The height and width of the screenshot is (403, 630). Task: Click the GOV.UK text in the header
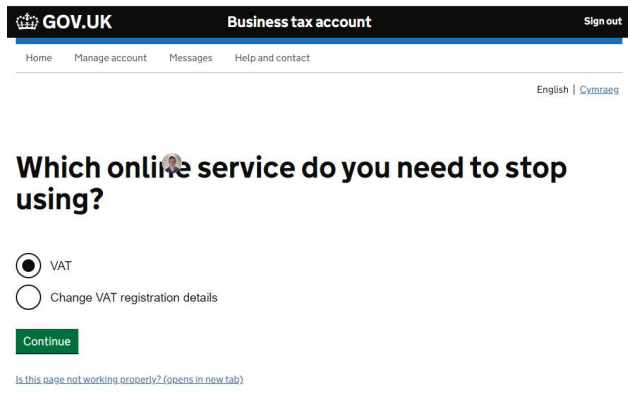click(77, 22)
